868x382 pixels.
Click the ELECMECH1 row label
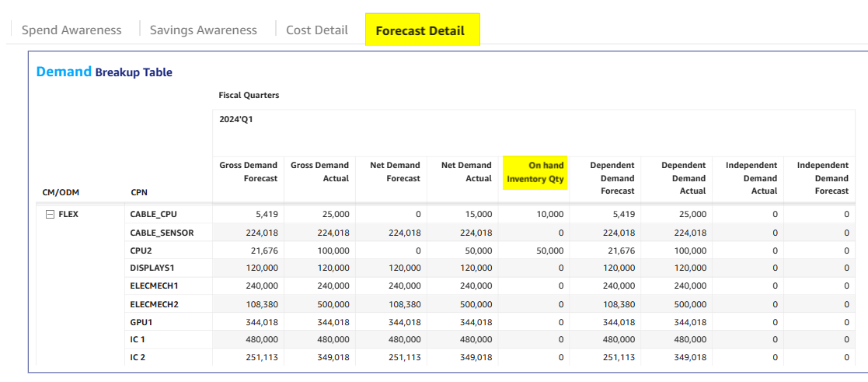[154, 286]
